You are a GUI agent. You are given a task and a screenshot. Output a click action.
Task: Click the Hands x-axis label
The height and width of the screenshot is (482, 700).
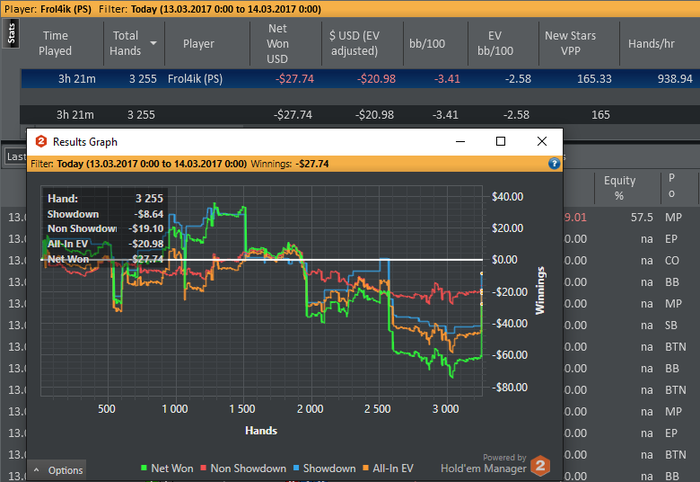261,431
